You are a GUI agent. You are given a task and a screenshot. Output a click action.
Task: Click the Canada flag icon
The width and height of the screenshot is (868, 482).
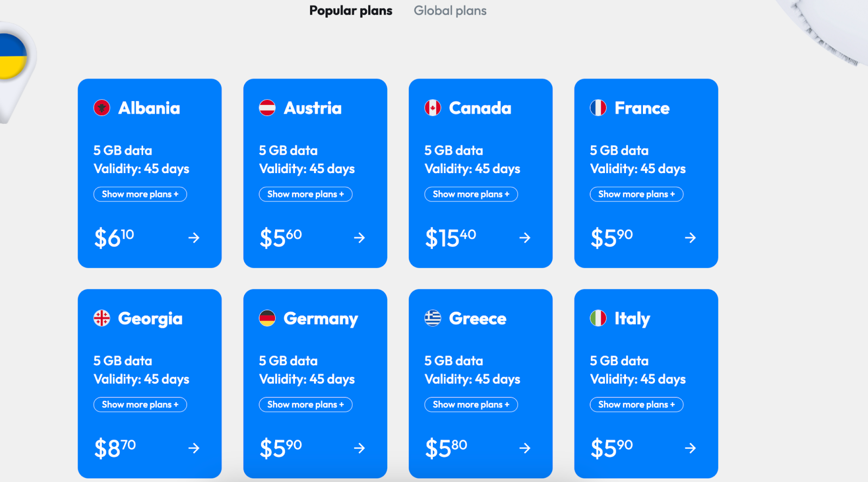(x=433, y=107)
